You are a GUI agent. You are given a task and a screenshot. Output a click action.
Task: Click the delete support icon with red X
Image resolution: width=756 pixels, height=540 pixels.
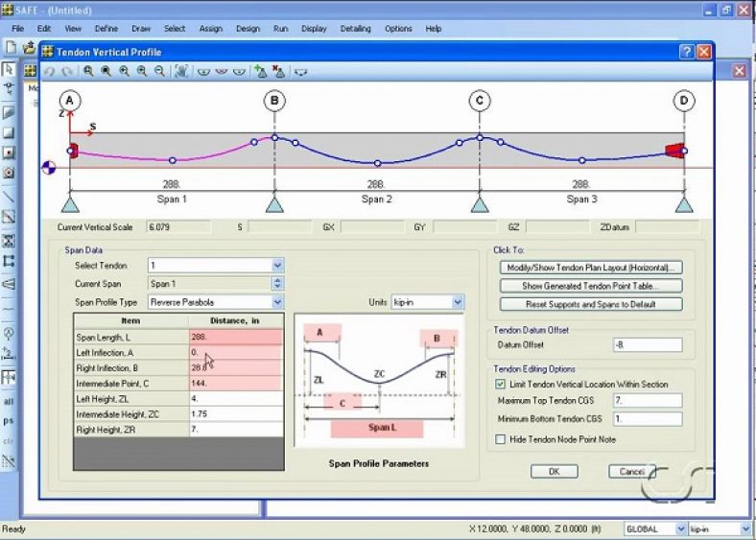pos(279,71)
